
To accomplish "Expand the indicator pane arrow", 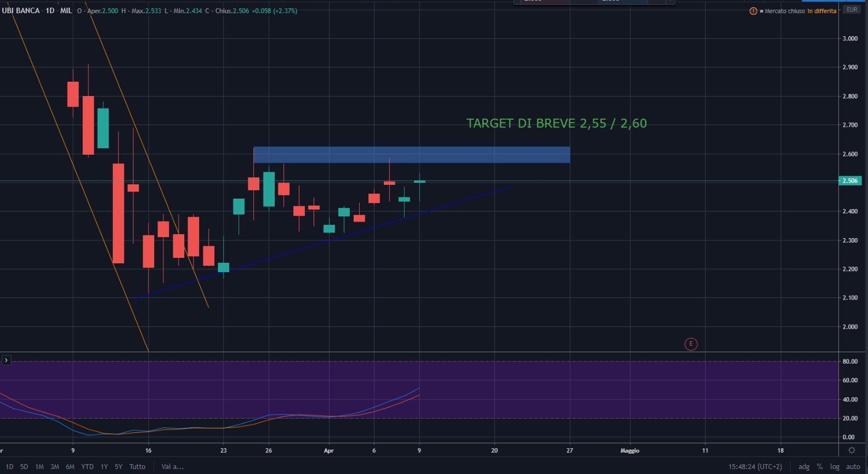I will click(6, 360).
